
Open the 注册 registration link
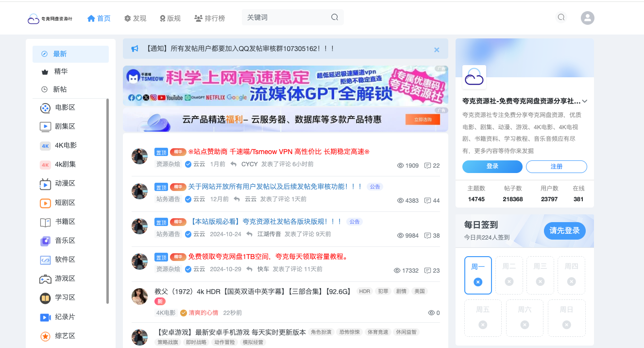(556, 166)
